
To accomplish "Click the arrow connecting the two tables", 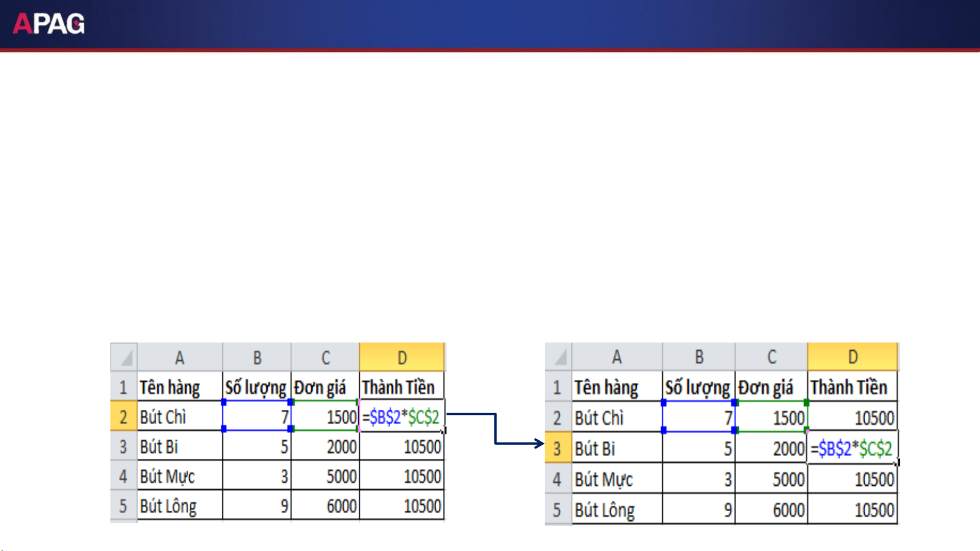I will (495, 429).
